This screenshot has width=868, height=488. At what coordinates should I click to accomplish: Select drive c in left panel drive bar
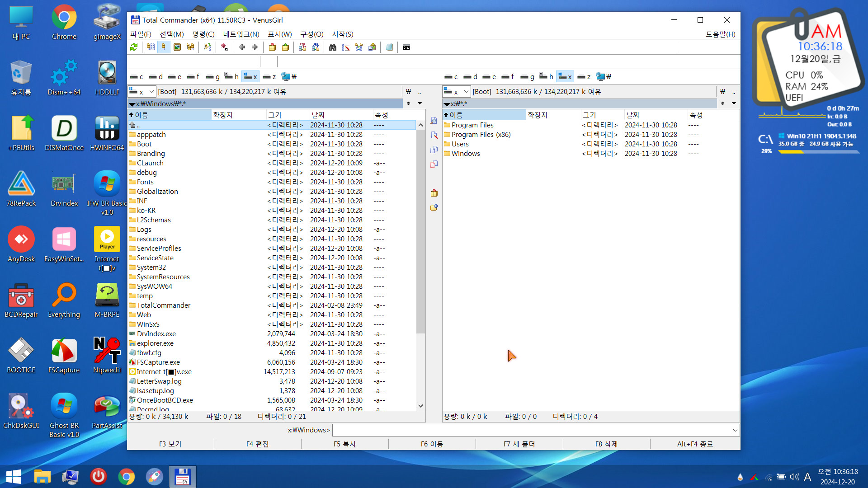[137, 76]
